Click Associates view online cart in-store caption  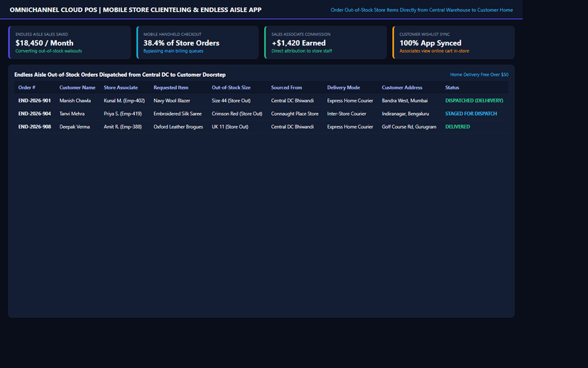(x=434, y=51)
